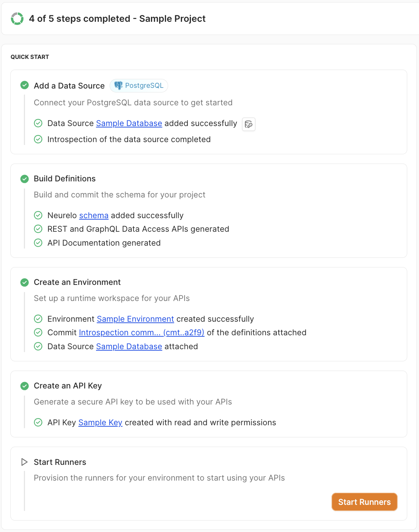Click the green check beside Create an API Key
The height and width of the screenshot is (532, 419).
point(25,386)
